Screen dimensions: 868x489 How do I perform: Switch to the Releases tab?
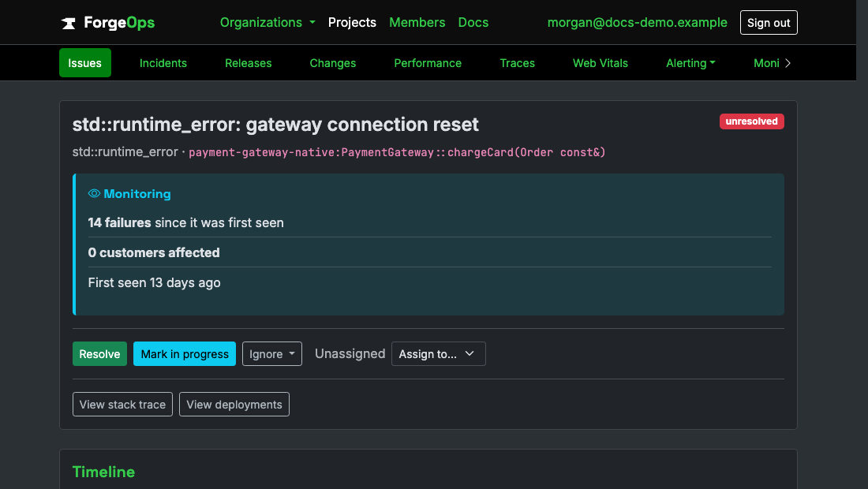pyautogui.click(x=248, y=63)
